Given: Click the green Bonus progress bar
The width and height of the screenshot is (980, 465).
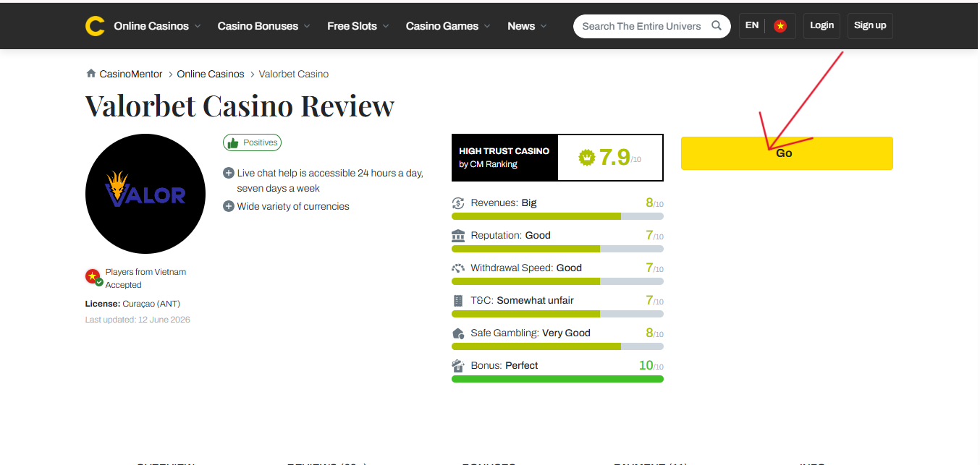Looking at the screenshot, I should click(x=557, y=379).
